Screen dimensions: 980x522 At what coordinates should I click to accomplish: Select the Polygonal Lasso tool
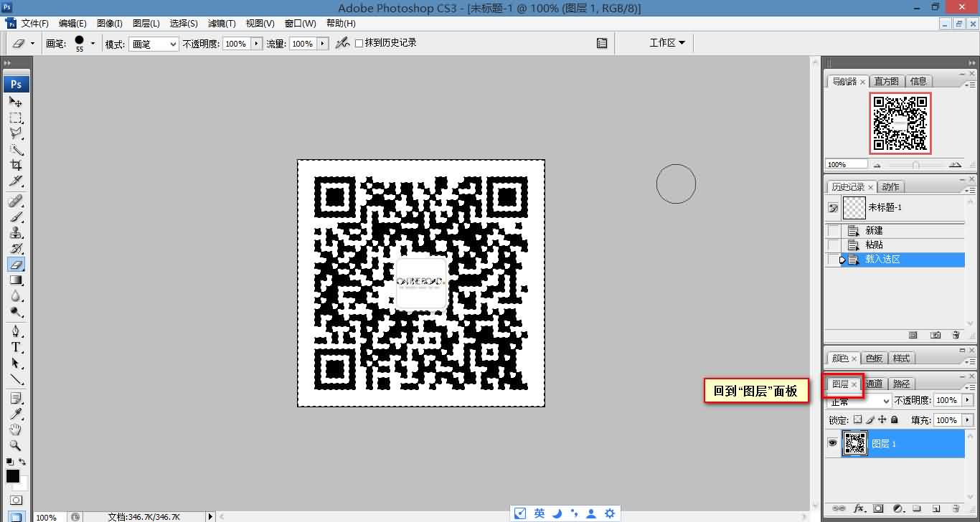(x=16, y=133)
